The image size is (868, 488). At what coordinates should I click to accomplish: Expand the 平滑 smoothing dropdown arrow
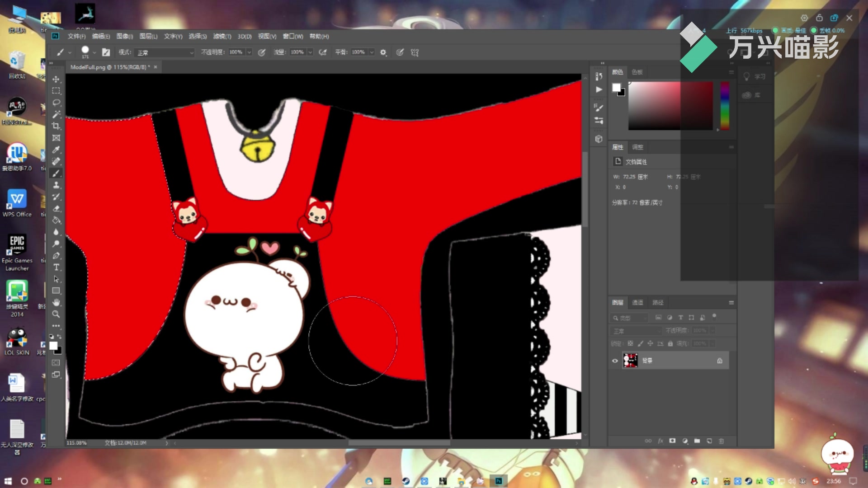point(372,52)
